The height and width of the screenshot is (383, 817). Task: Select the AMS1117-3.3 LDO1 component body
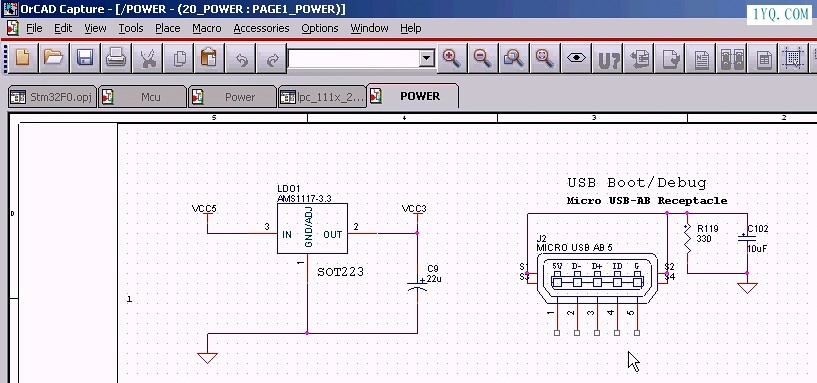[312, 229]
